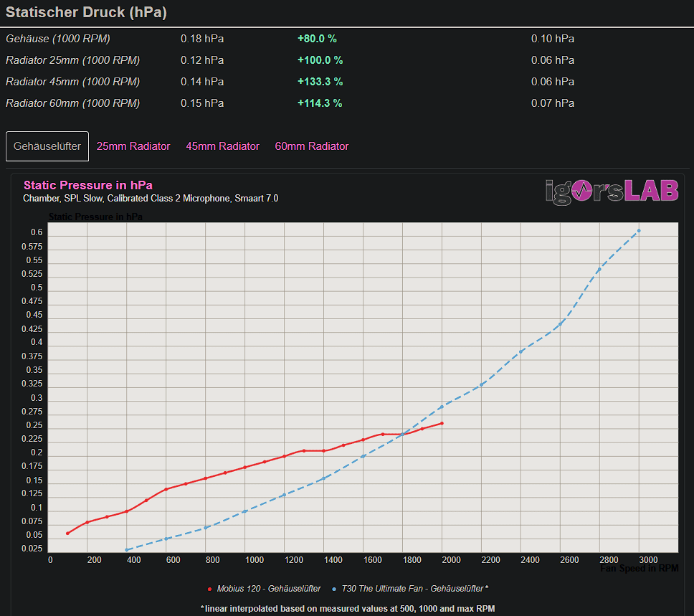Click the 0.15 hPa value
The height and width of the screenshot is (616, 694).
coord(202,103)
